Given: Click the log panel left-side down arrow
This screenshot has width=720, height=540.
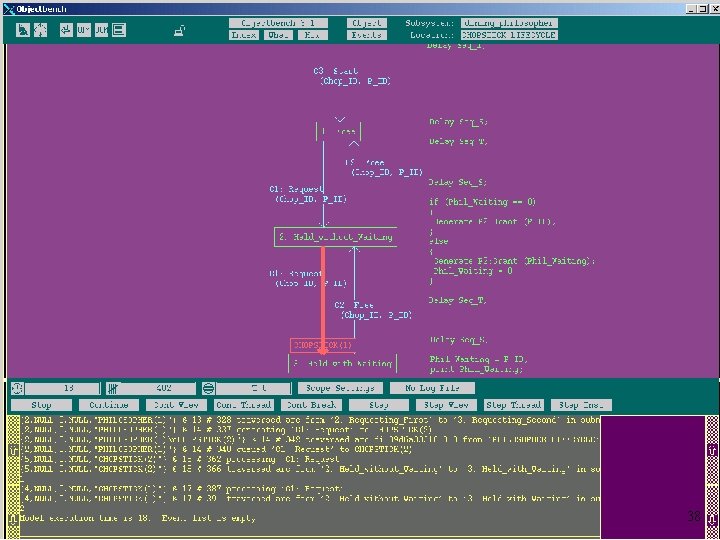Looking at the screenshot, I should pos(15,519).
